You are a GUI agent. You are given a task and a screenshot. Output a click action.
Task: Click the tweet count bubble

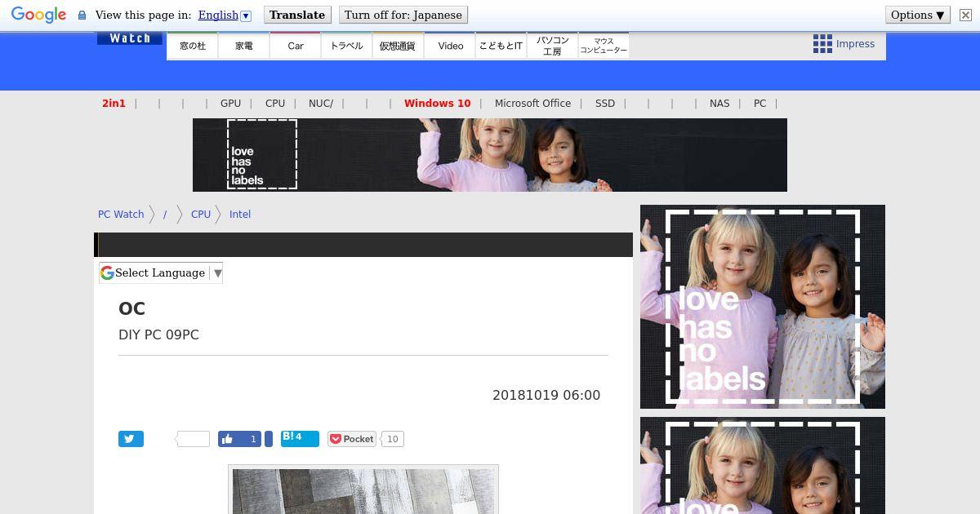193,439
